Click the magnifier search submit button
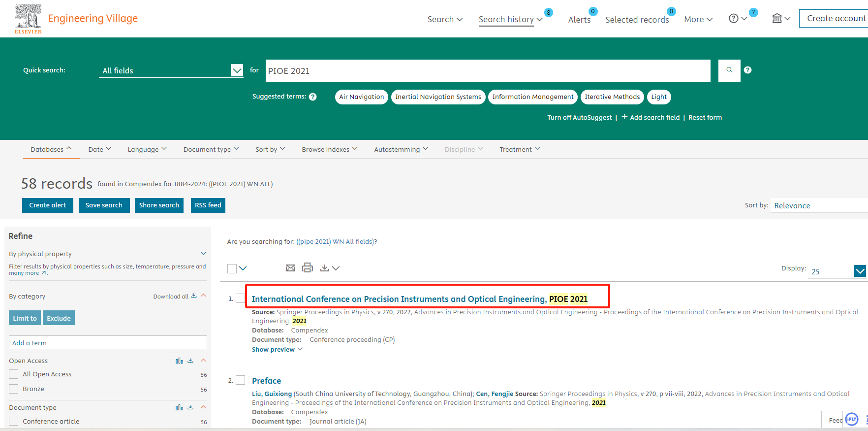Image resolution: width=868 pixels, height=431 pixels. tap(729, 70)
